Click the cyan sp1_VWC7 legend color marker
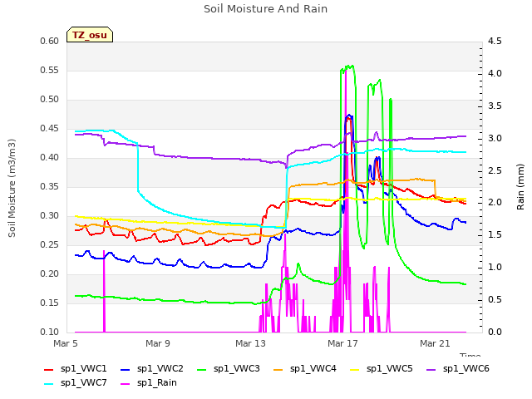The height and width of the screenshot is (399, 532). coord(49,384)
